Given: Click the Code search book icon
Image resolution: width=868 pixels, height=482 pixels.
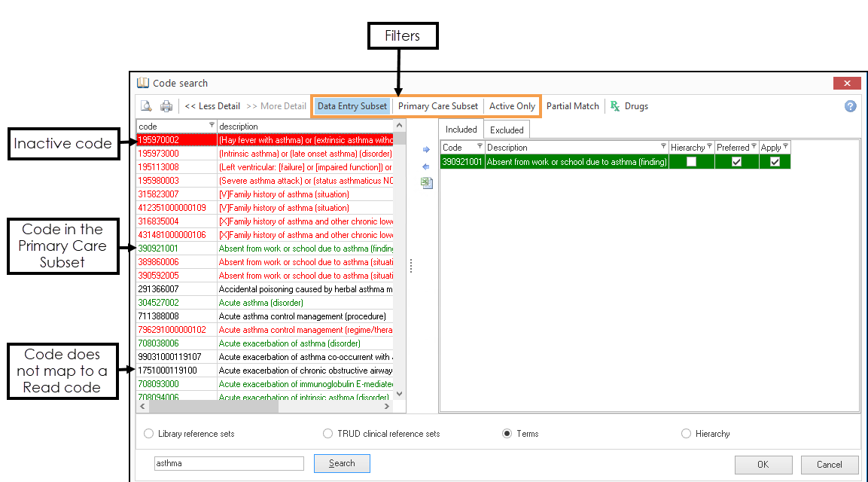Looking at the screenshot, I should pyautogui.click(x=143, y=83).
